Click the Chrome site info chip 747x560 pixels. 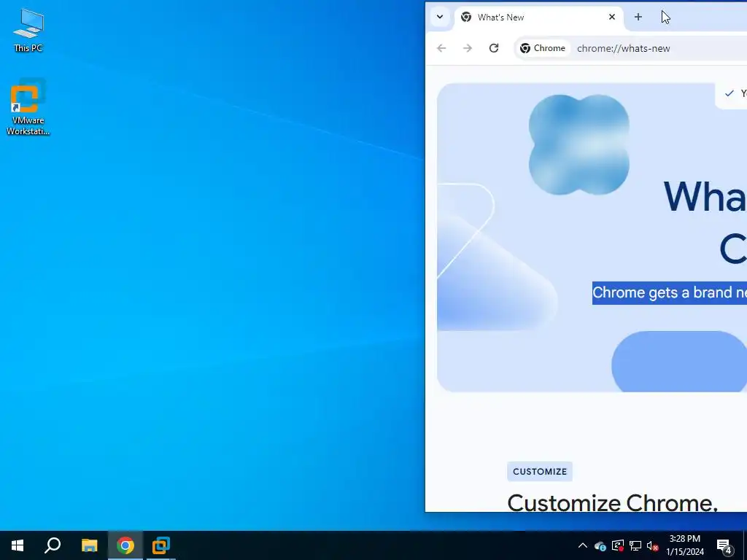[x=543, y=48]
